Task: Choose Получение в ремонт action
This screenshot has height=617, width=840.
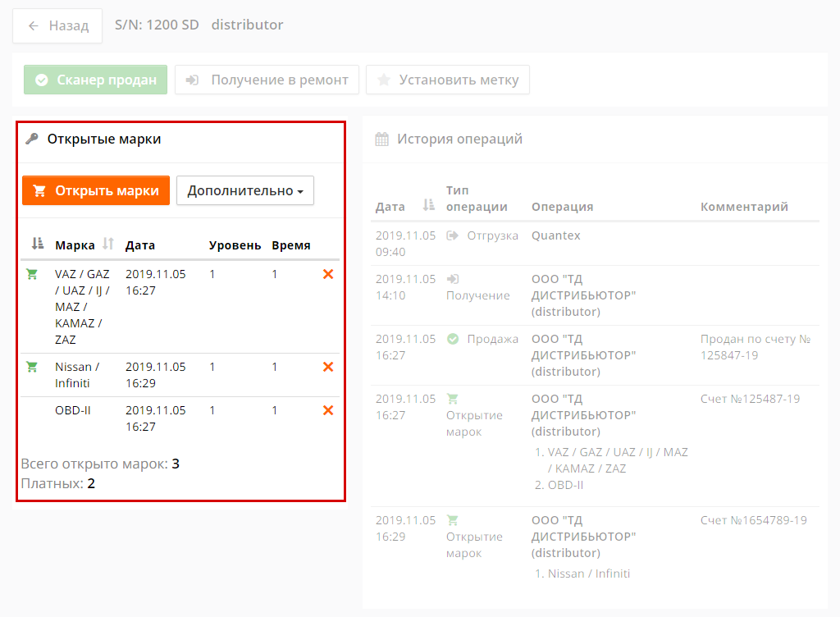Action: tap(267, 80)
